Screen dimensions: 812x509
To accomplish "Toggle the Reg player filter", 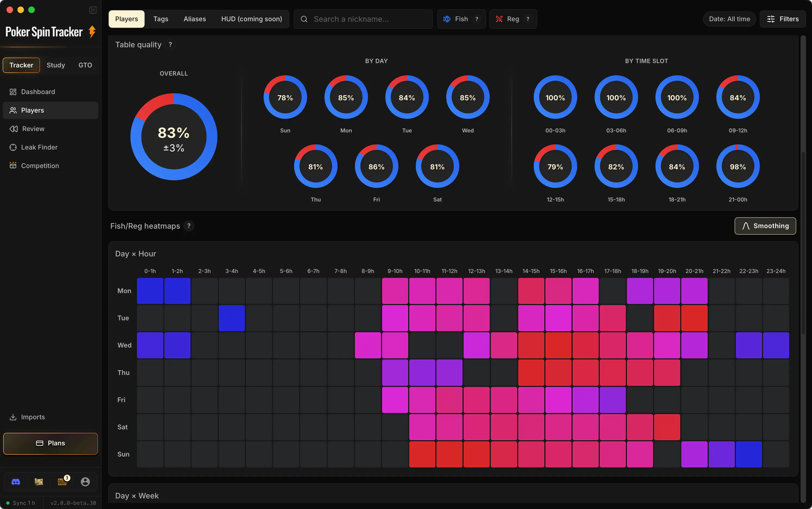I will click(x=513, y=19).
